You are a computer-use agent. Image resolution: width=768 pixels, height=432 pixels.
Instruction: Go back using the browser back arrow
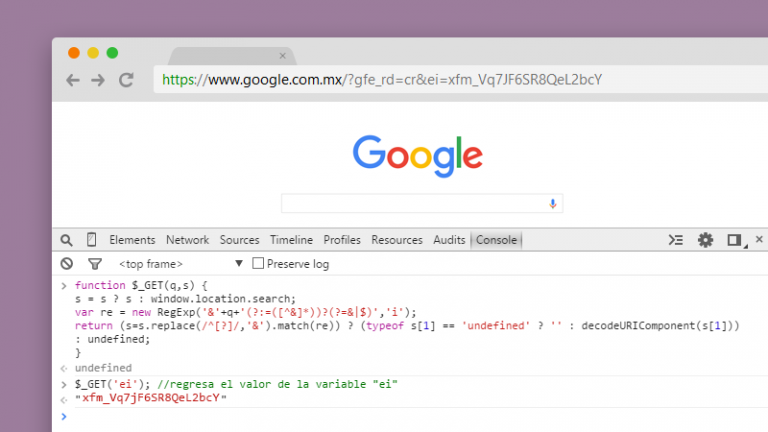(73, 80)
